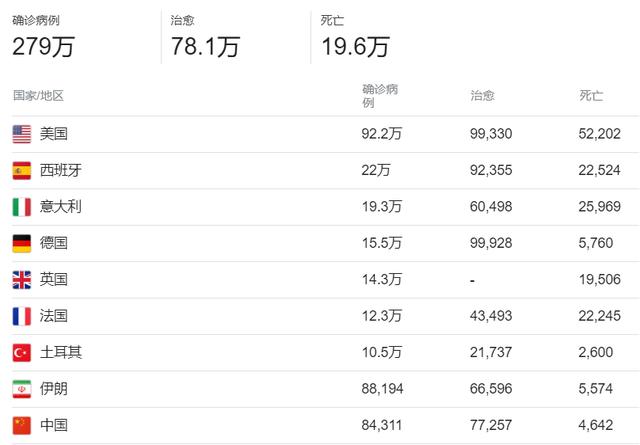Select the 西班牙 country name
The height and width of the screenshot is (445, 640).
point(61,170)
